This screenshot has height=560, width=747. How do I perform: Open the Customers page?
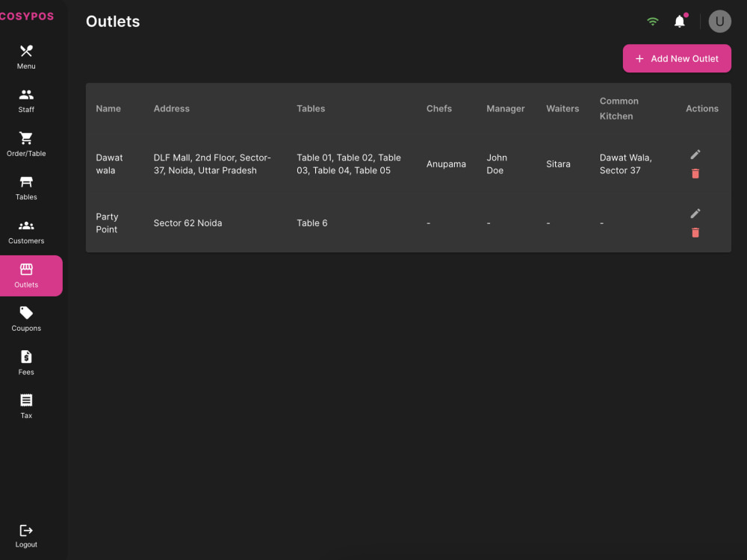click(x=26, y=232)
